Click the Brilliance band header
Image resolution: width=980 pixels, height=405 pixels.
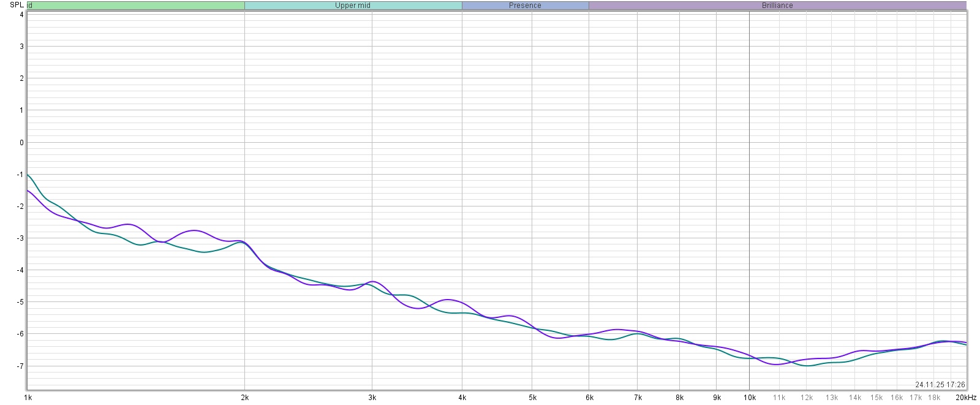pyautogui.click(x=777, y=6)
